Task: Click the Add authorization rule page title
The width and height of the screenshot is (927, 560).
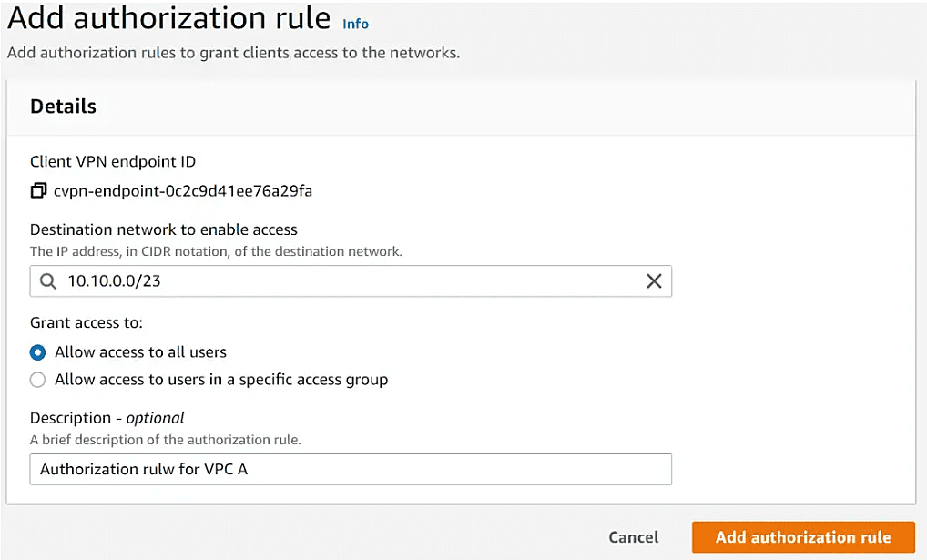Action: [169, 17]
